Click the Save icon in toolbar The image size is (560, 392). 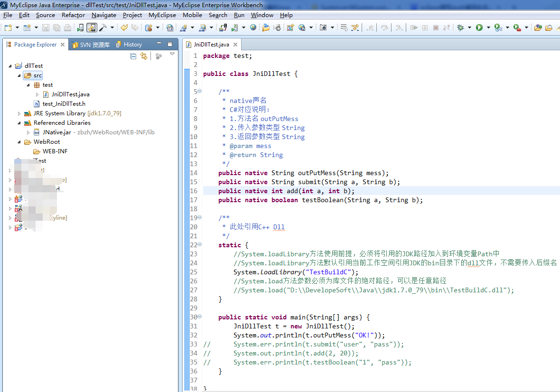click(x=46, y=28)
